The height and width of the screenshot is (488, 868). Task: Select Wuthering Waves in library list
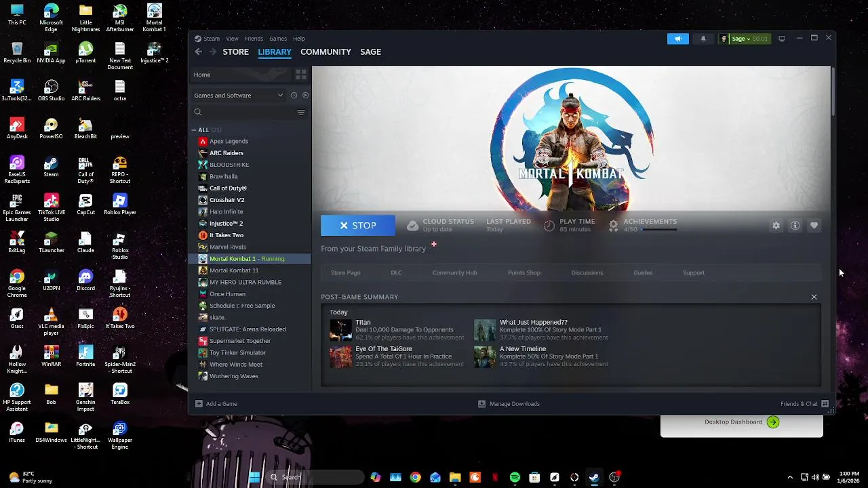[x=234, y=376]
